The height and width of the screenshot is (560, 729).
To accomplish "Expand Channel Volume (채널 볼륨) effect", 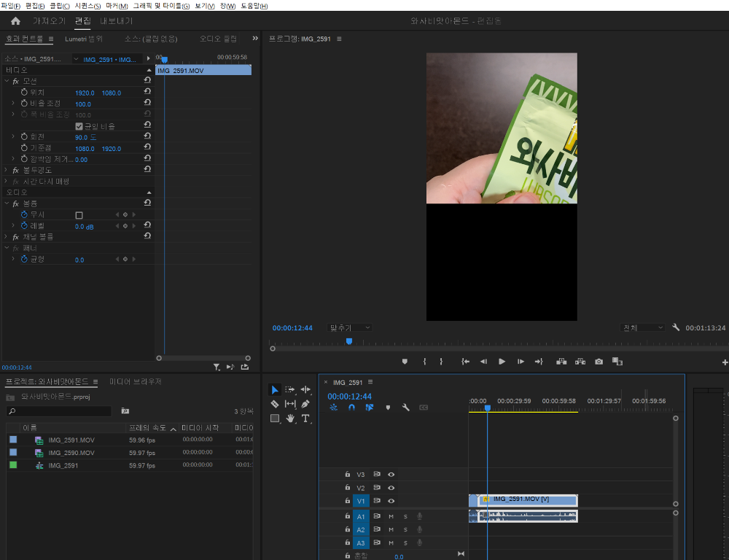I will point(6,237).
